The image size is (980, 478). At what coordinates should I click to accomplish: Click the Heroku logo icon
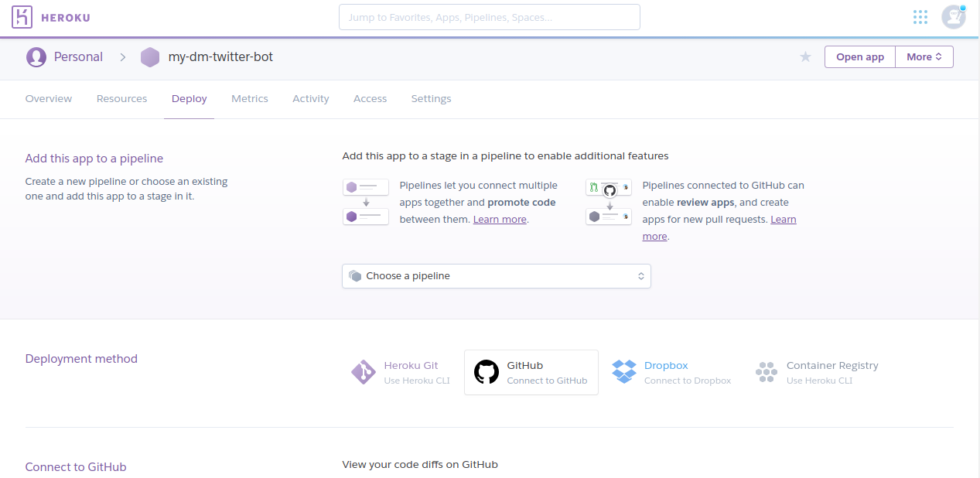(23, 17)
